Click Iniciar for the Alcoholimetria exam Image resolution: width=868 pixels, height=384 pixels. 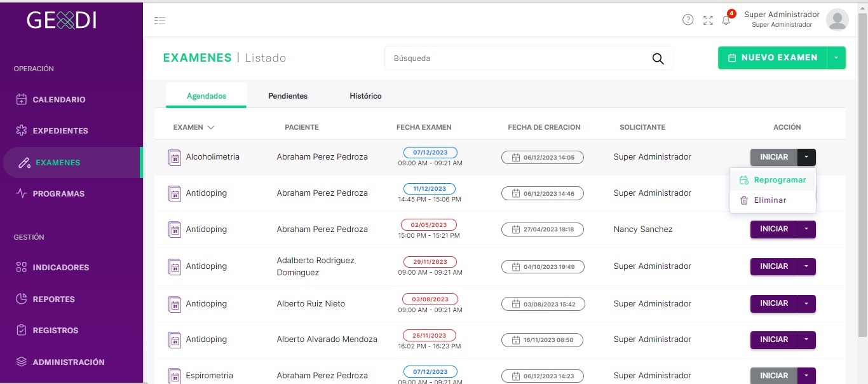click(774, 157)
